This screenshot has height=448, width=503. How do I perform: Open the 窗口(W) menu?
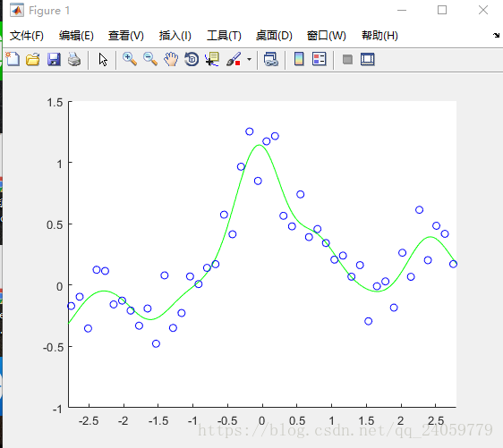(x=327, y=36)
